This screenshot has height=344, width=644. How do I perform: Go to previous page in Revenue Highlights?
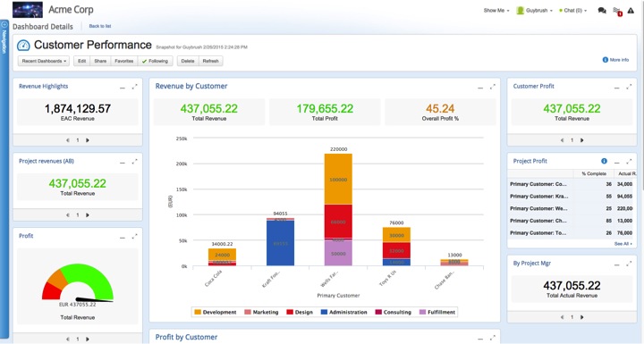pos(68,140)
